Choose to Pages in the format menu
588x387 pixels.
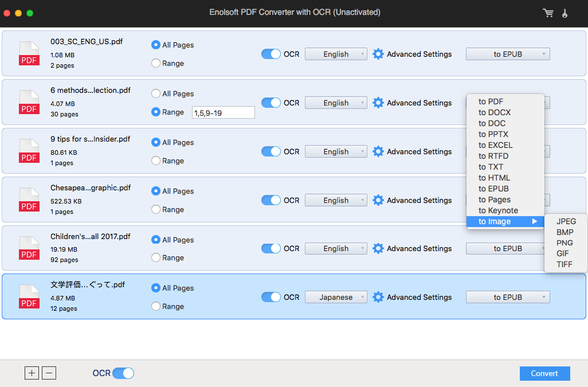click(505, 200)
